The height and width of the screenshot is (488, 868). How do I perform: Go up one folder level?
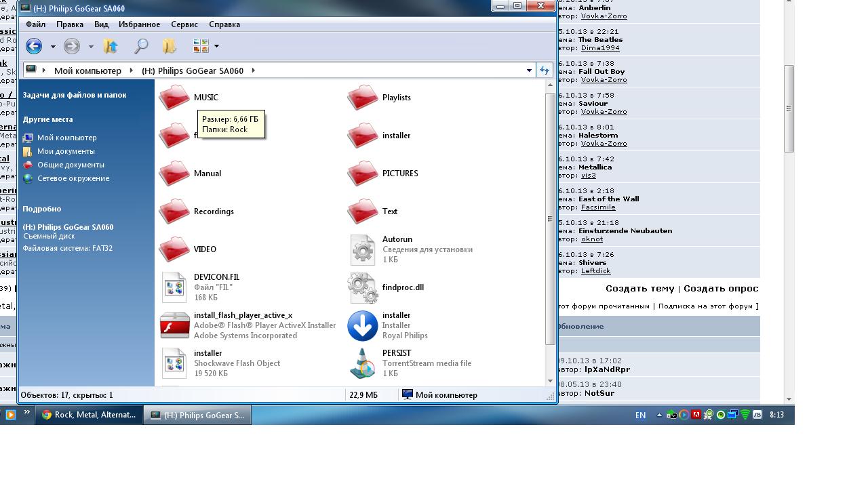(111, 46)
